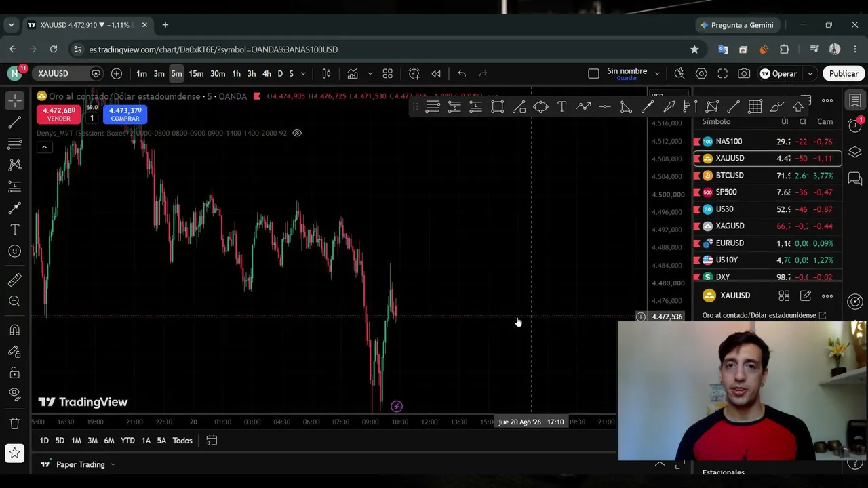Open the favorites star toolbar button
The width and height of the screenshot is (868, 488).
pyautogui.click(x=14, y=453)
